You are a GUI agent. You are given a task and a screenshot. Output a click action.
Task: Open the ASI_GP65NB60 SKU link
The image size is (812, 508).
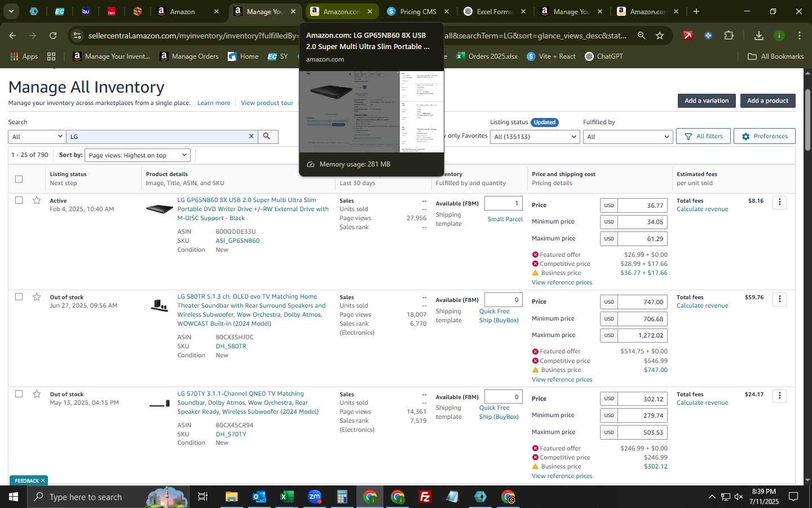[237, 240]
